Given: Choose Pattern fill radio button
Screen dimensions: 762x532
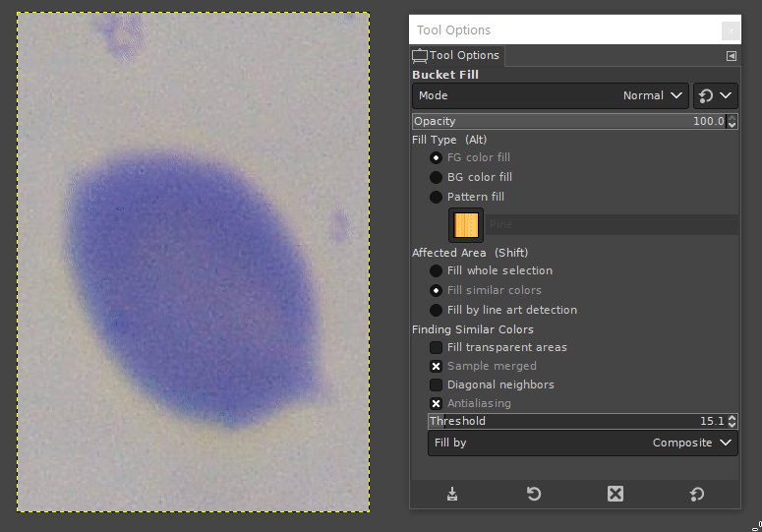Looking at the screenshot, I should (436, 197).
